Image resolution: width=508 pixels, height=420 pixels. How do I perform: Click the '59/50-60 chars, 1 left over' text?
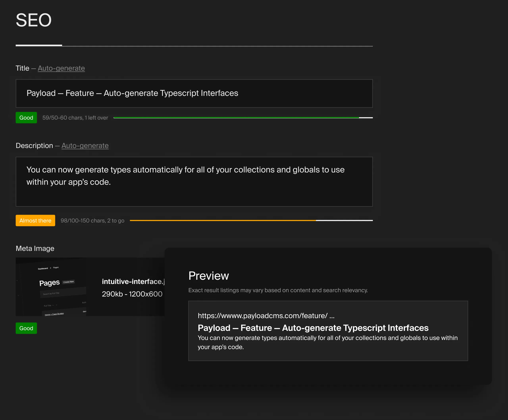[x=75, y=118]
